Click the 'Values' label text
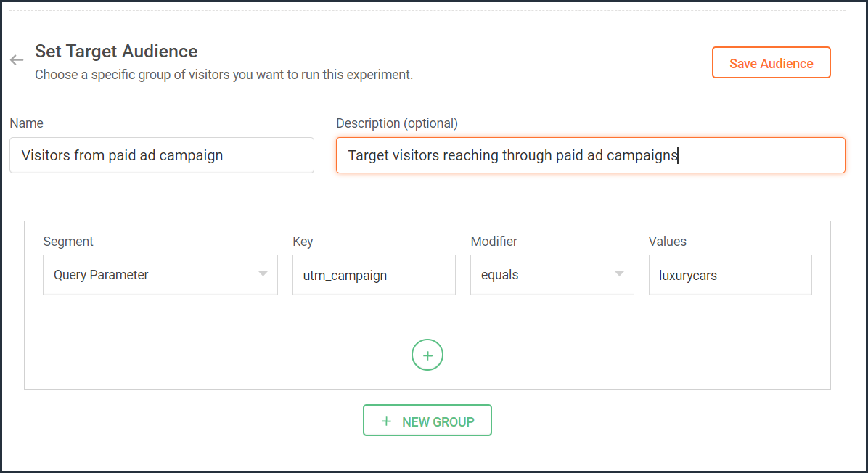The width and height of the screenshot is (868, 473). click(x=667, y=242)
